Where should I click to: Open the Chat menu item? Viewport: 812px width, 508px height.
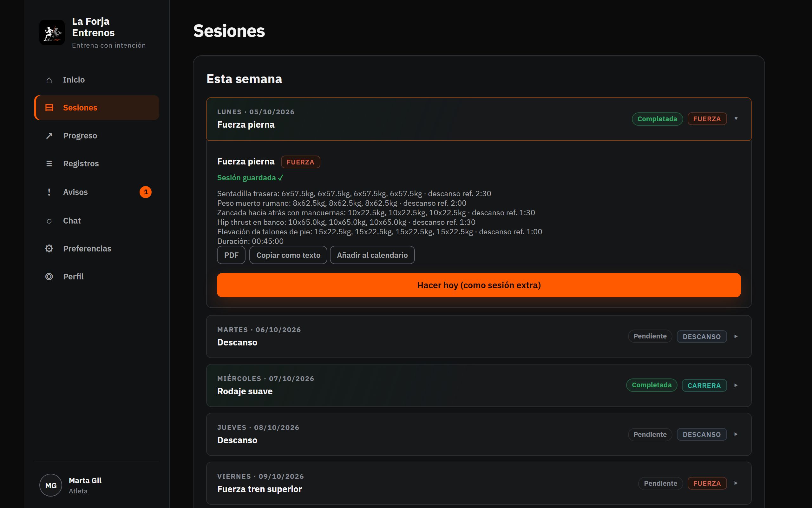[97, 221]
